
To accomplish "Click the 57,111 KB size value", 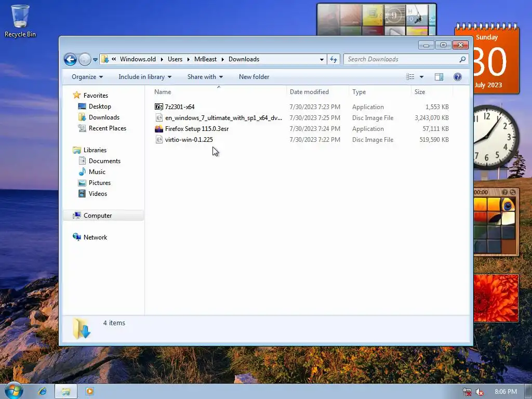I will coord(436,129).
